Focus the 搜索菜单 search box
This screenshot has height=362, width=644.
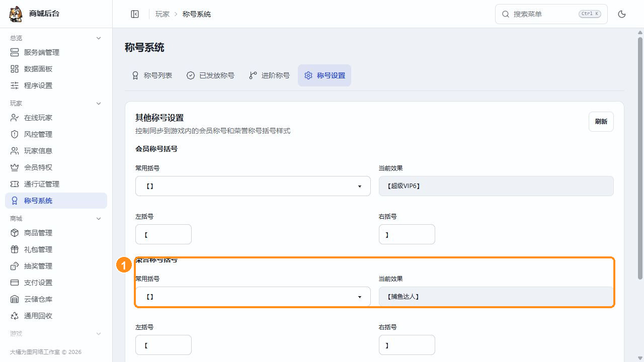(551, 14)
